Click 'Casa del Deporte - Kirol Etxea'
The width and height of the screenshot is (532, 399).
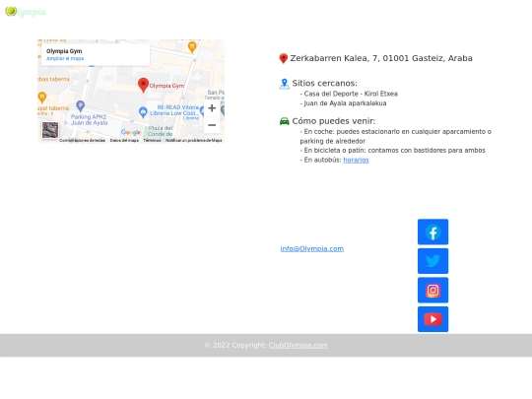pyautogui.click(x=351, y=94)
